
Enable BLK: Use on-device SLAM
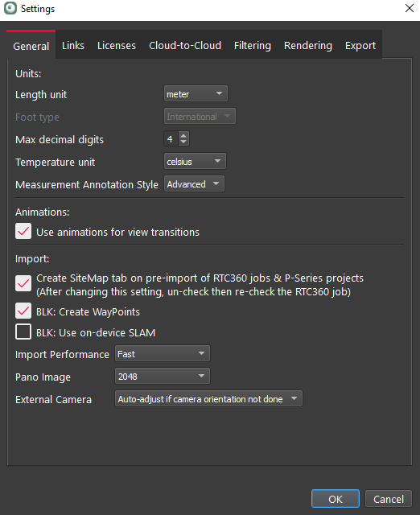tap(23, 332)
